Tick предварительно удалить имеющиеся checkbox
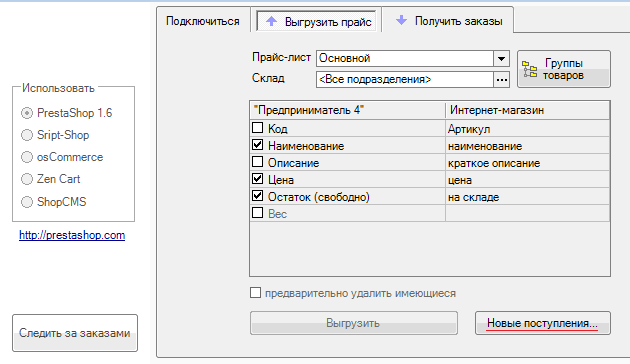 pyautogui.click(x=256, y=292)
